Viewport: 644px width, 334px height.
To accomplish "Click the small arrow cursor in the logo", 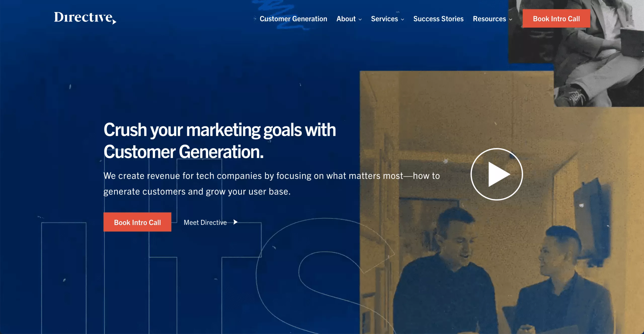I will pyautogui.click(x=114, y=22).
